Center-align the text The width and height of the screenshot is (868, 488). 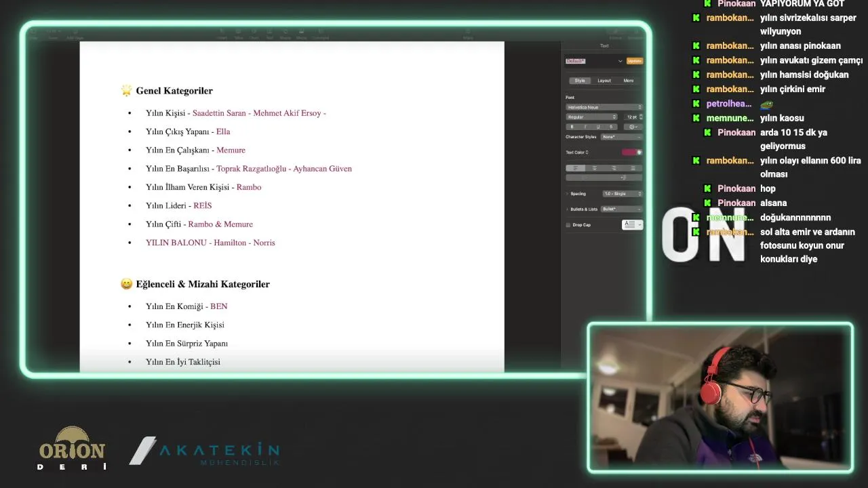pyautogui.click(x=595, y=168)
